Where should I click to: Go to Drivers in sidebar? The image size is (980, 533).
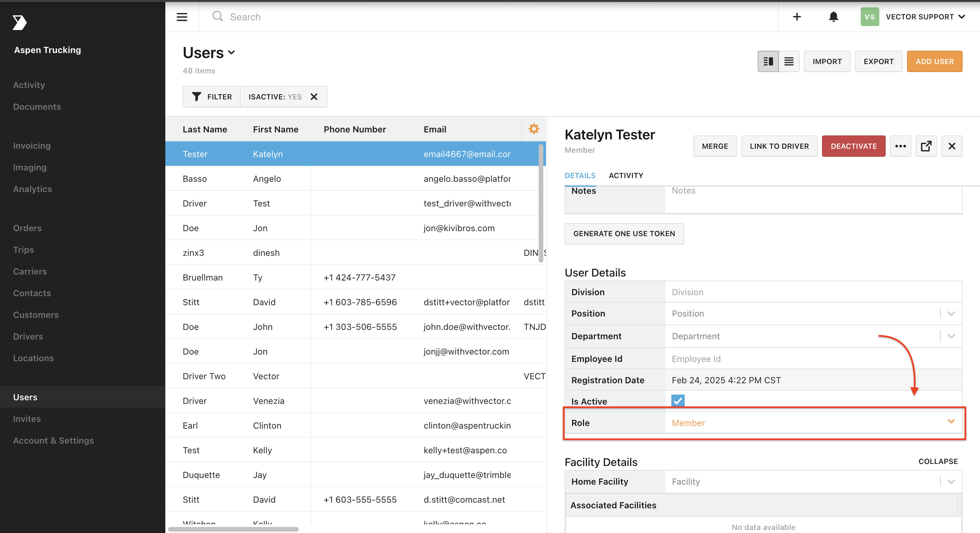(28, 337)
